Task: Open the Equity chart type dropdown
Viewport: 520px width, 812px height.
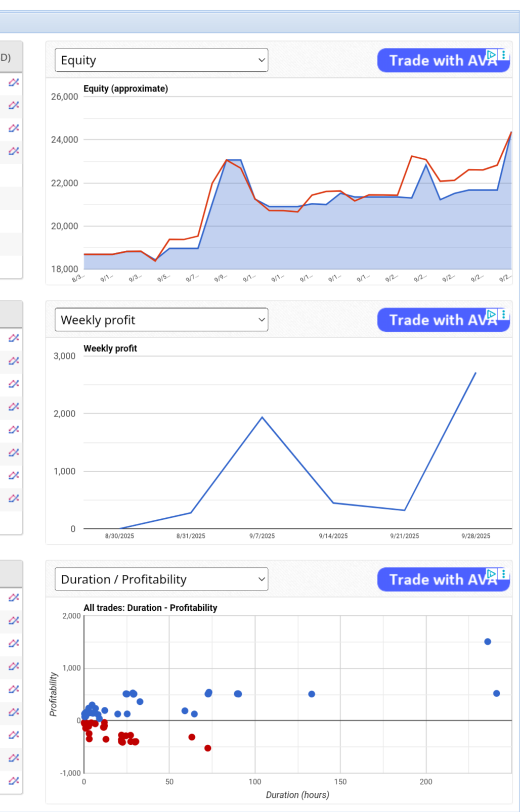Action: click(161, 60)
